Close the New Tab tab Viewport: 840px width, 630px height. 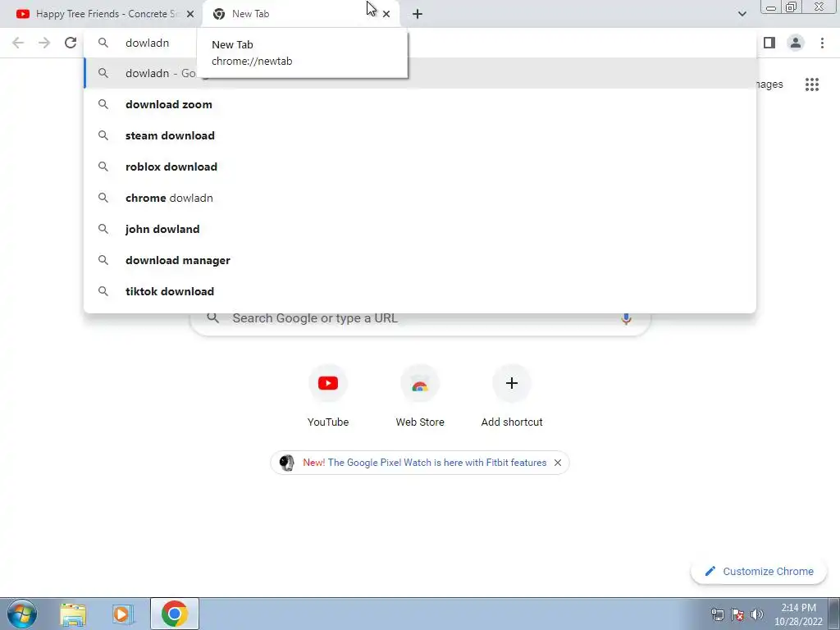(x=386, y=15)
